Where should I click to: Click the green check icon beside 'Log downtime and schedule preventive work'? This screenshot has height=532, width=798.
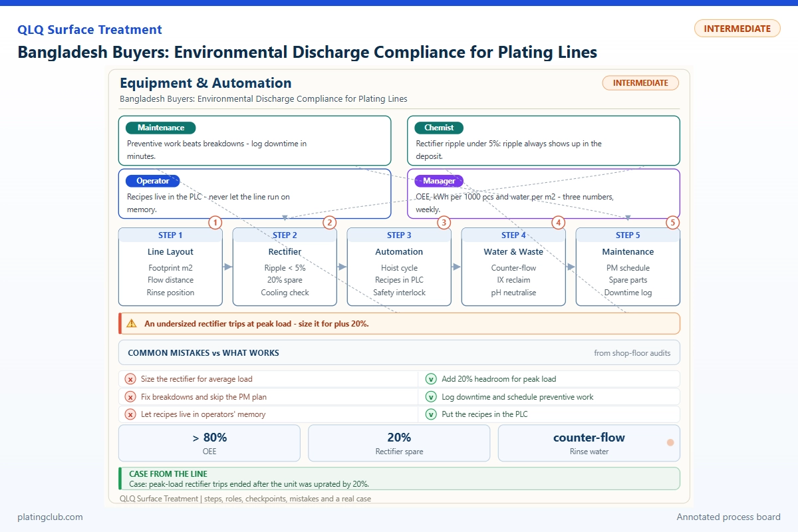[431, 396]
